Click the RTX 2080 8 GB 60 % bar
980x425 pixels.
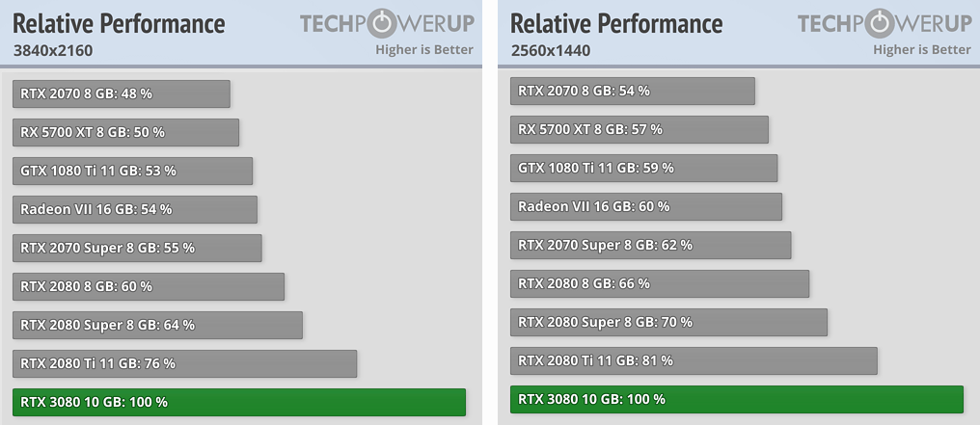pos(149,286)
